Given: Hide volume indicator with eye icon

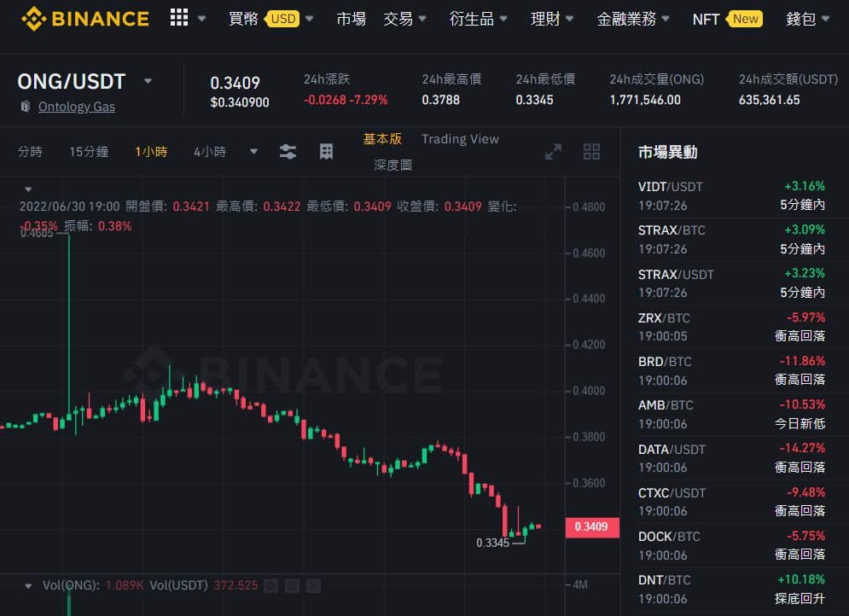Looking at the screenshot, I should point(270,585).
